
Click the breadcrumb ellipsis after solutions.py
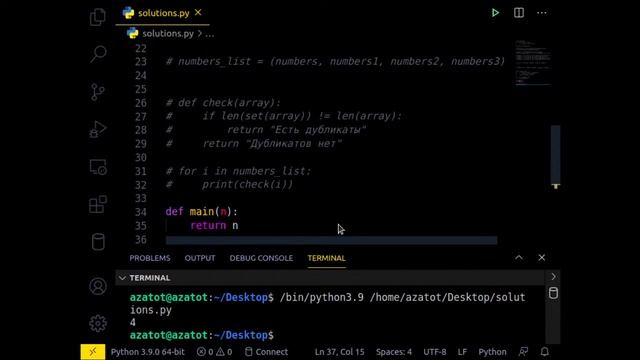point(209,34)
